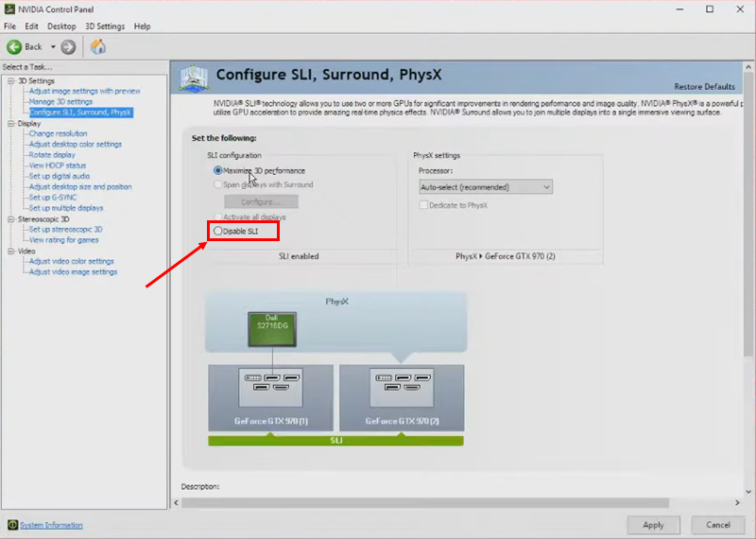Click the Apply button

653,525
